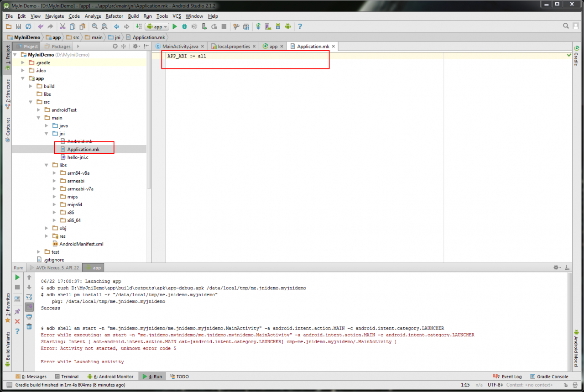
Task: Select hello-jni.c in the project tree
Action: [x=78, y=157]
